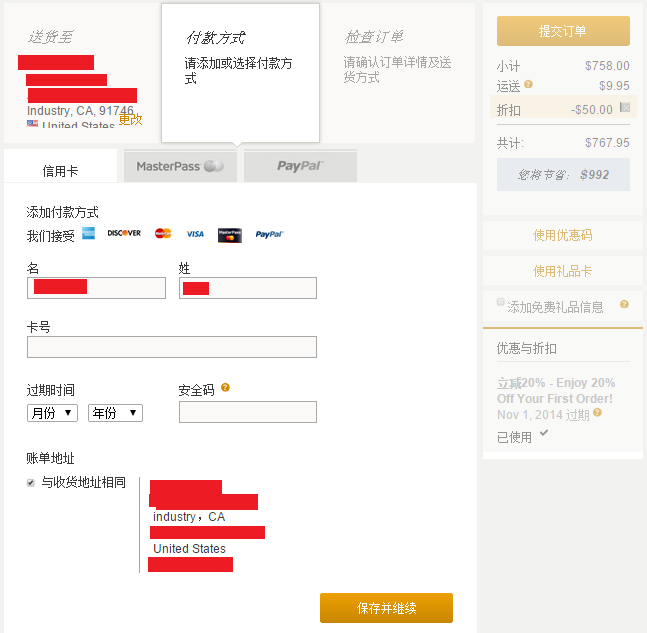Open the expiry year dropdown
This screenshot has height=633, width=647.
(x=115, y=413)
